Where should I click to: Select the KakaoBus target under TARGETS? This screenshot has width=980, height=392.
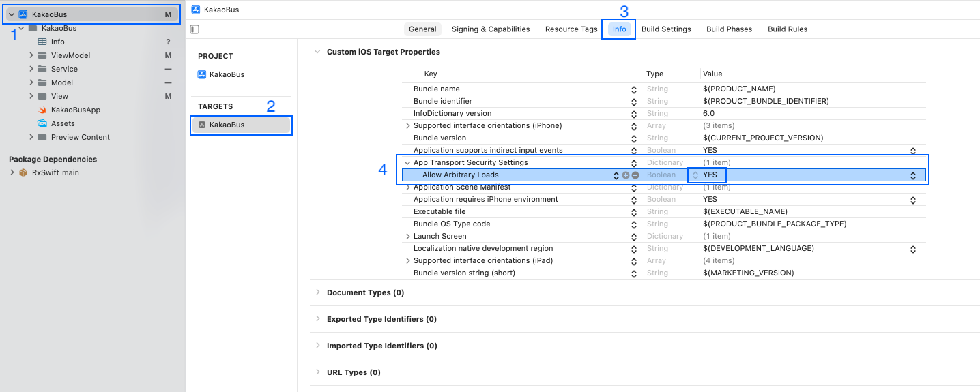point(241,125)
